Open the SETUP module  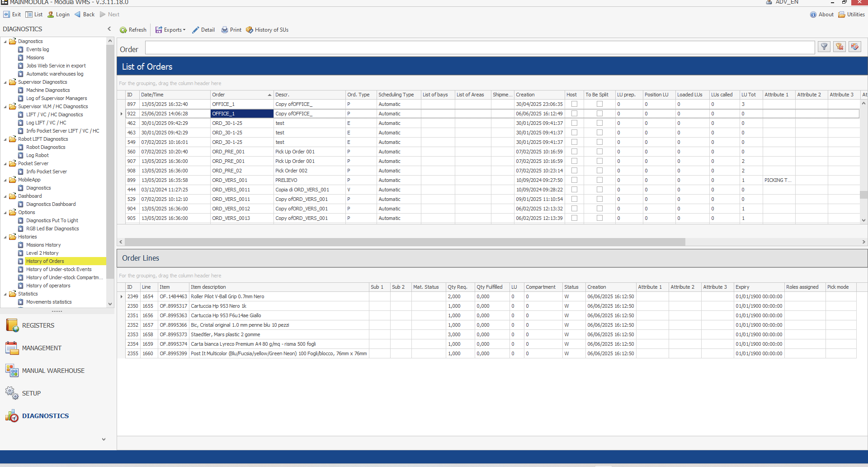[31, 393]
